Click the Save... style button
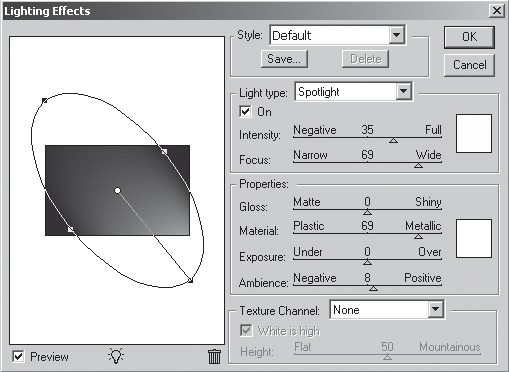The width and height of the screenshot is (509, 372). 284,59
